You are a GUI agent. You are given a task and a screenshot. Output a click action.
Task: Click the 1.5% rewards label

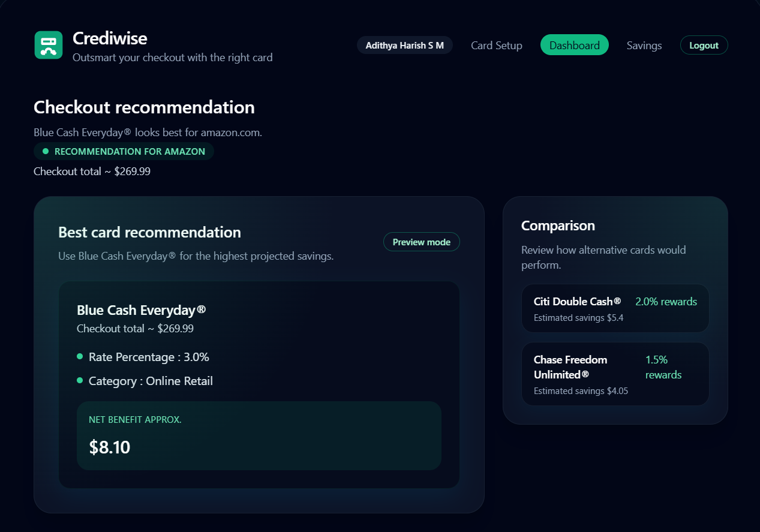pyautogui.click(x=663, y=367)
